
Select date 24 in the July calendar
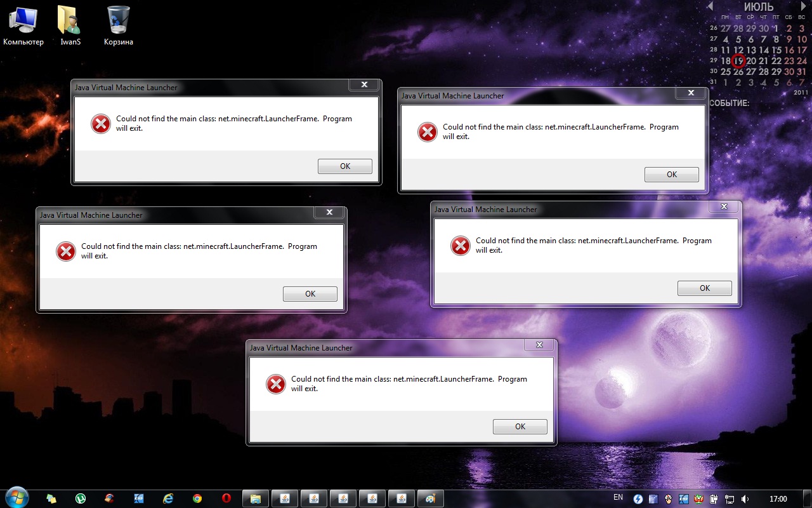pos(802,61)
